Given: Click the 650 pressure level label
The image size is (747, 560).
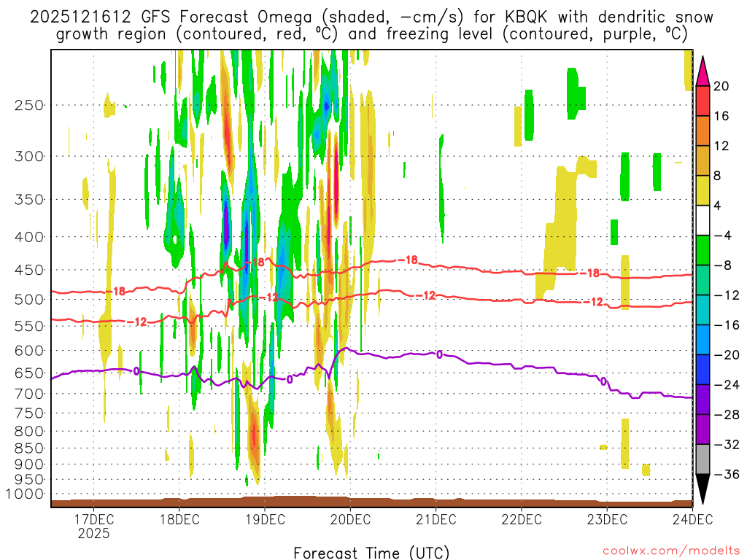Looking at the screenshot, I should point(29,373).
